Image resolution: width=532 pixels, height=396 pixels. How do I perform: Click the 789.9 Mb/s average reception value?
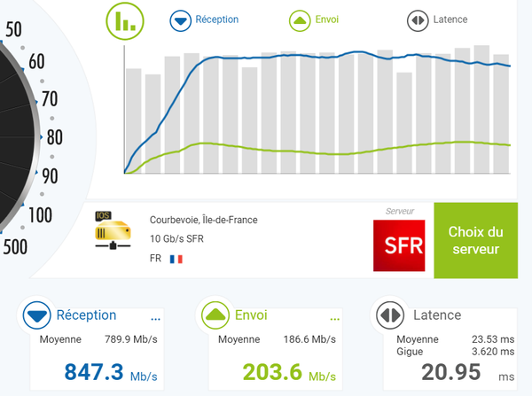tap(131, 339)
